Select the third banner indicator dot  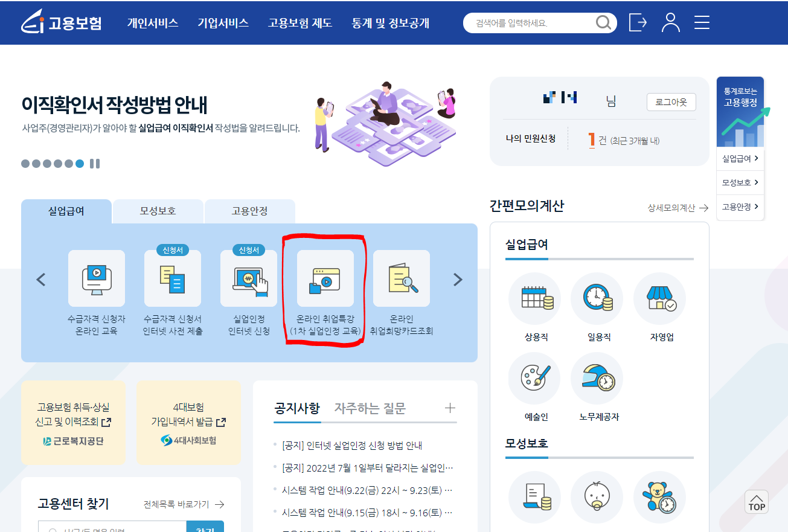47,164
